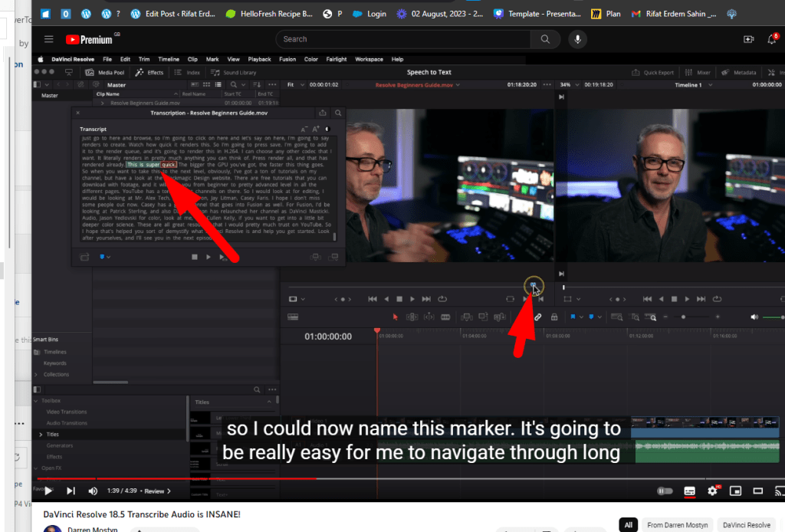
Task: Click the transcription window export icon
Action: [323, 113]
